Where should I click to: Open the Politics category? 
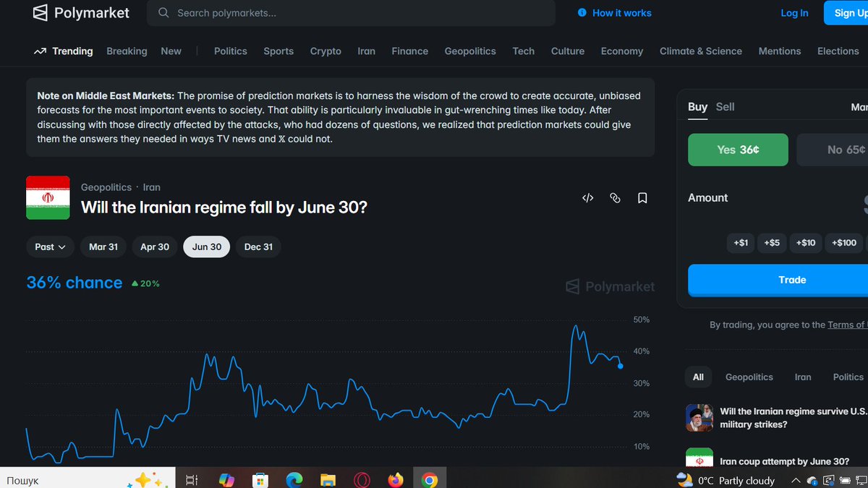231,51
